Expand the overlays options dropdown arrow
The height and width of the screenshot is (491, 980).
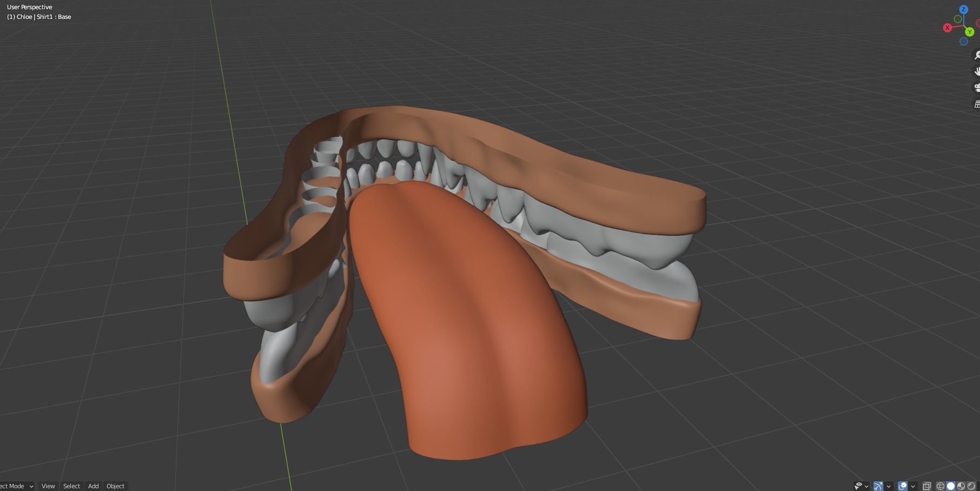[913, 486]
